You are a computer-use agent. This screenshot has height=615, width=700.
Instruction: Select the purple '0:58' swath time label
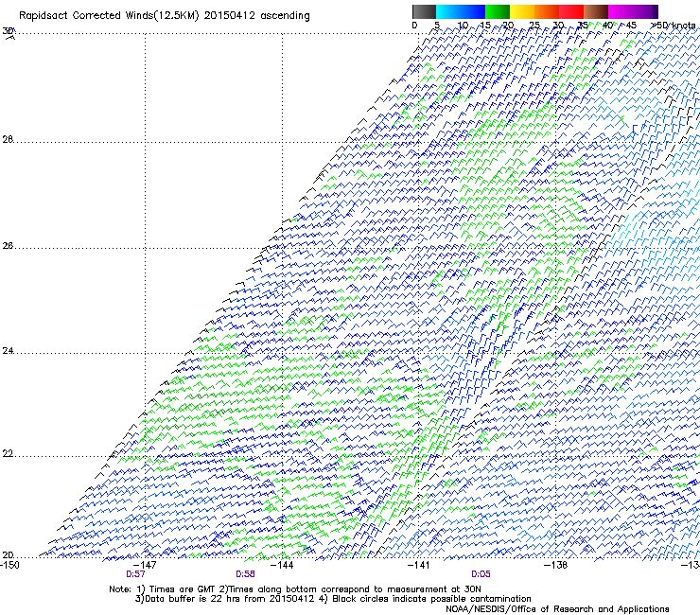(245, 574)
